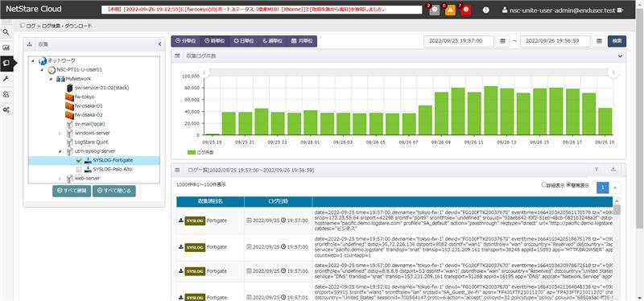Click the fw-osaka-01 firewall icon
Screen dimensions: 644x301
point(69,106)
